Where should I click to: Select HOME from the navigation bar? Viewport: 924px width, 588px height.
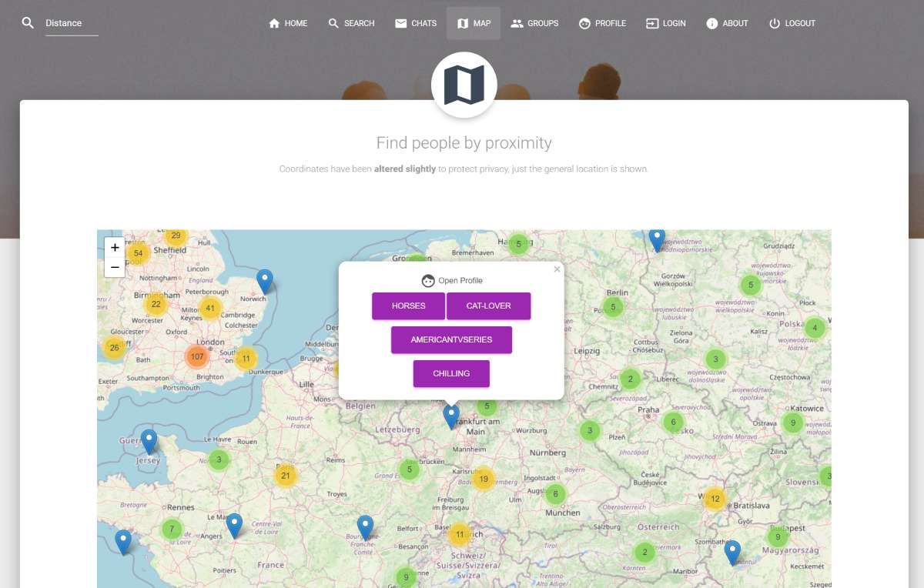pyautogui.click(x=287, y=23)
